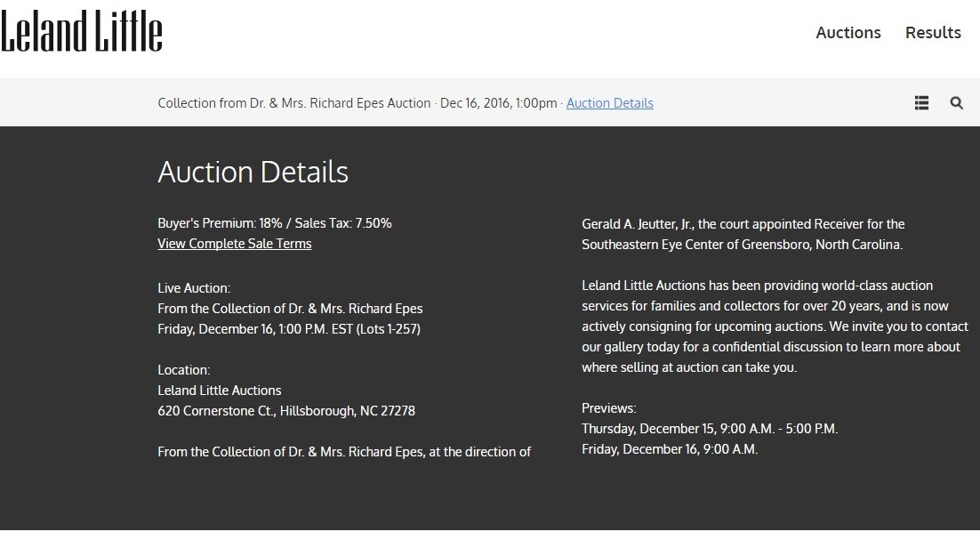The height and width of the screenshot is (548, 980).
Task: Click Gerald A. Jeutter, Jr. receiver text
Action: click(x=743, y=224)
